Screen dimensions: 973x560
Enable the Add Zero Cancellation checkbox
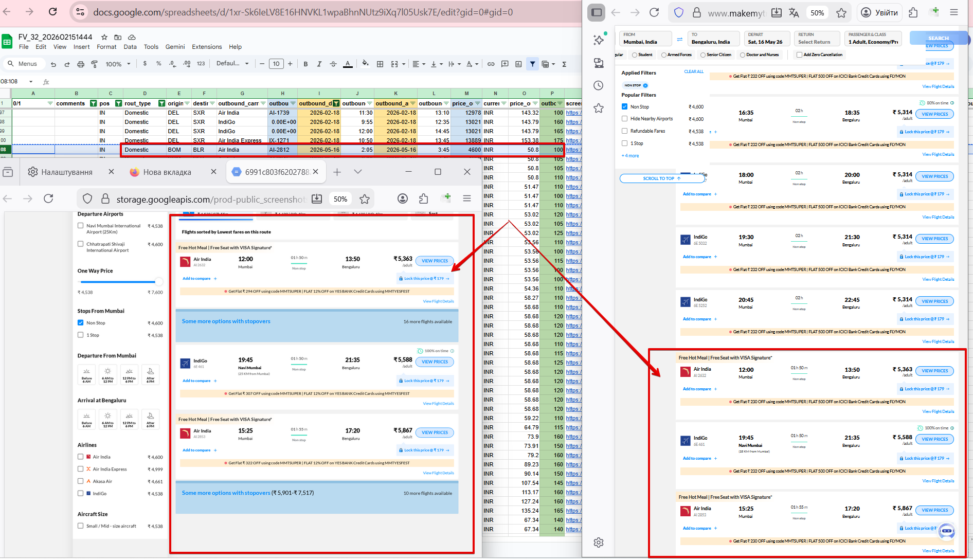799,55
